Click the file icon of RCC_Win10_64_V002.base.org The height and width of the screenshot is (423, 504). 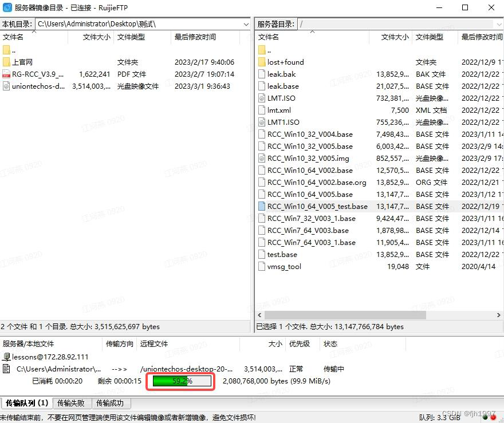262,183
